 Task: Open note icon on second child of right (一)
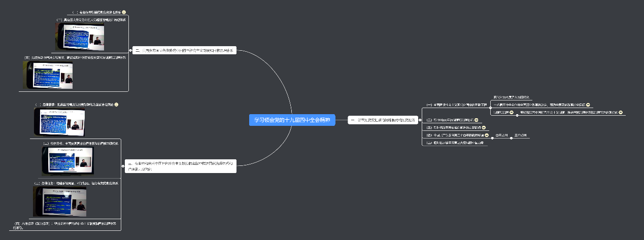coord(587,105)
